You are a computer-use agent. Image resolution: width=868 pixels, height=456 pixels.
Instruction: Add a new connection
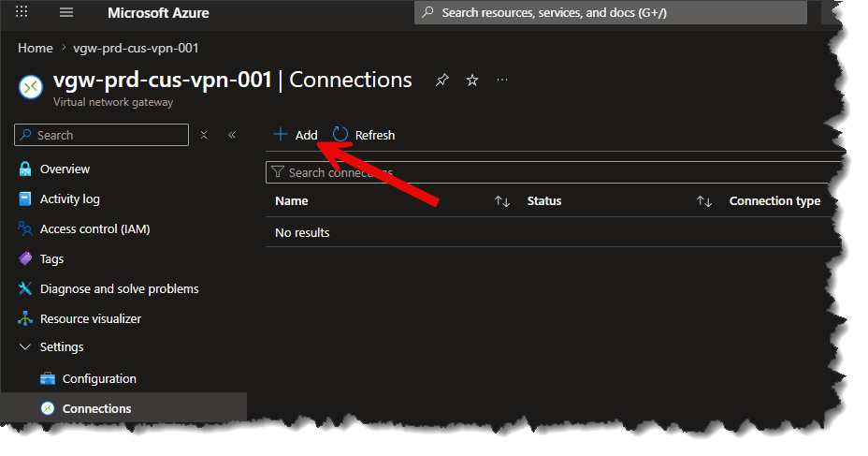click(296, 135)
